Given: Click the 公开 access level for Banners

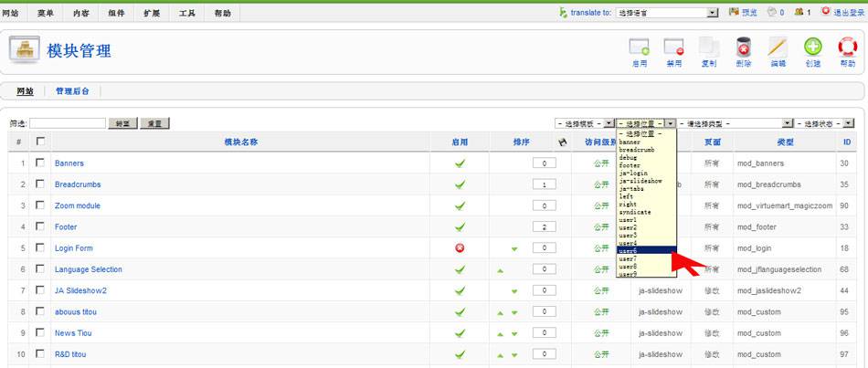Looking at the screenshot, I should (x=601, y=163).
